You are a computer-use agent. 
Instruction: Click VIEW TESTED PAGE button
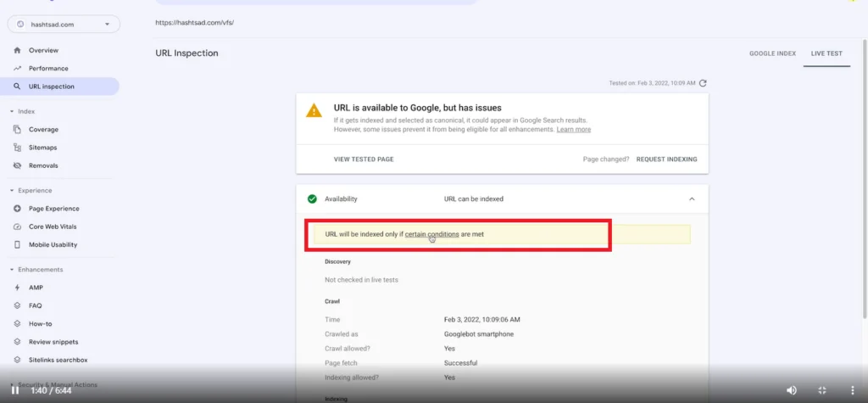pyautogui.click(x=364, y=160)
